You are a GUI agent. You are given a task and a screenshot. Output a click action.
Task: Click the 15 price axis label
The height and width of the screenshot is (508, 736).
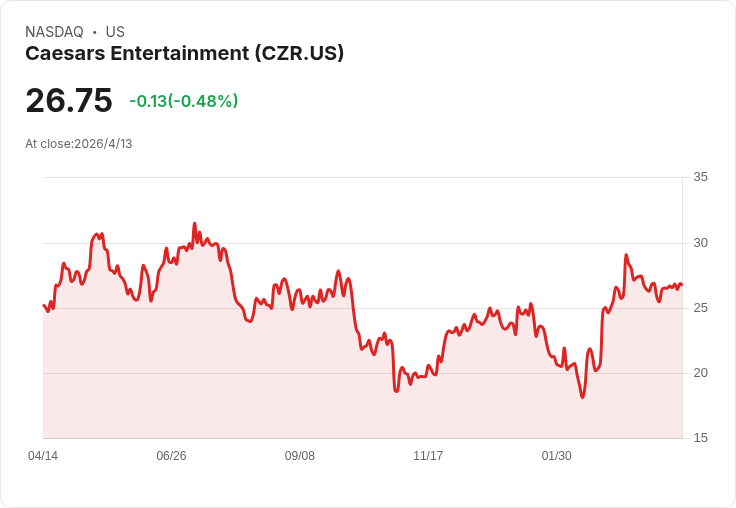[x=700, y=438]
